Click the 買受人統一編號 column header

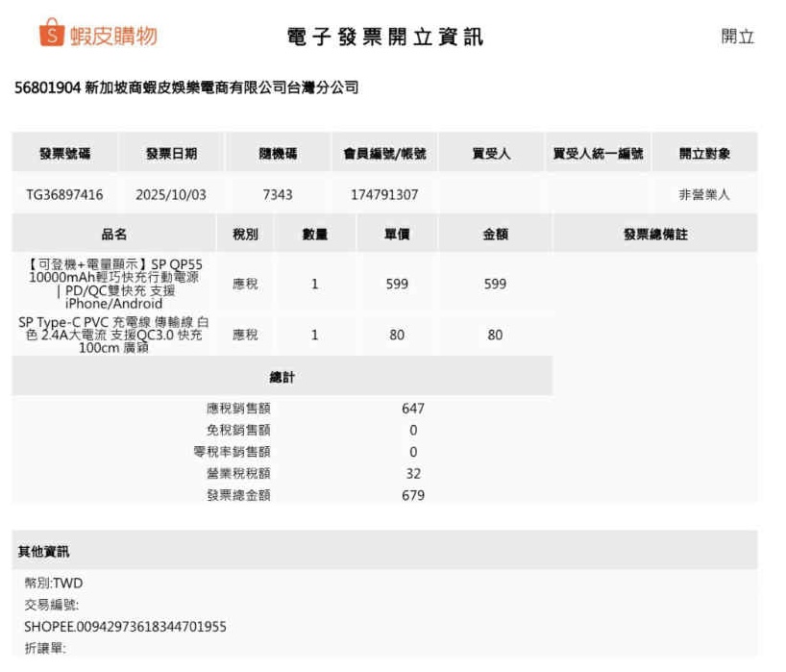[x=598, y=154]
